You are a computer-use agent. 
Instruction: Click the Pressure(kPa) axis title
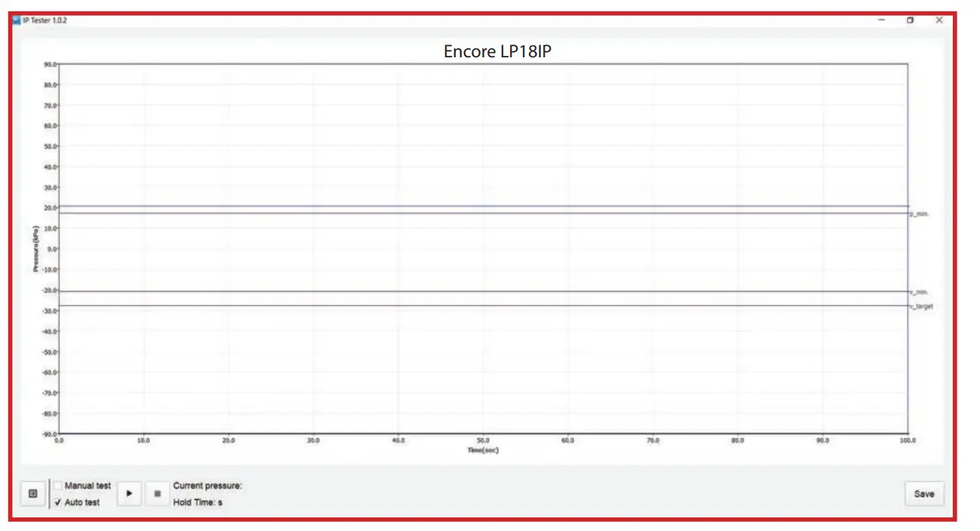coord(35,248)
